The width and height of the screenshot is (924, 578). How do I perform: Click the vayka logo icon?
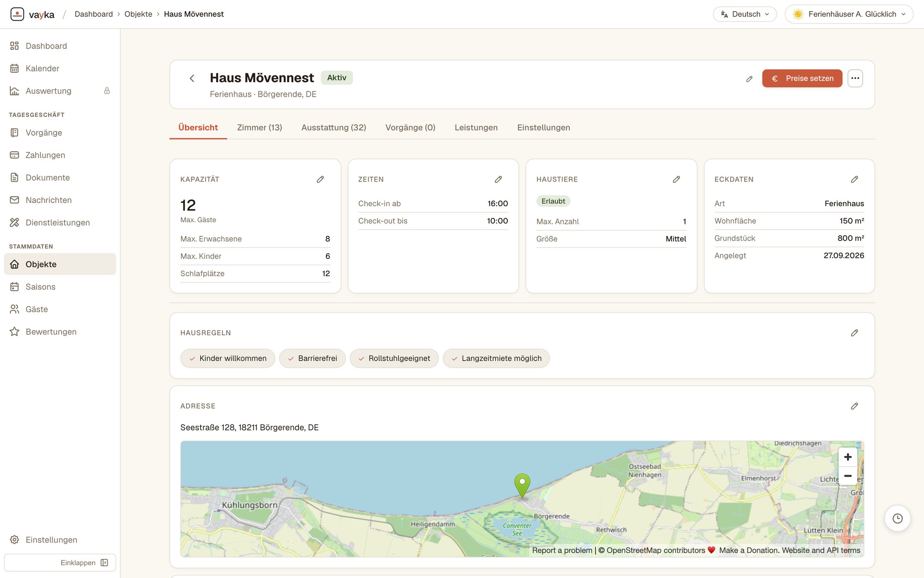(x=17, y=14)
